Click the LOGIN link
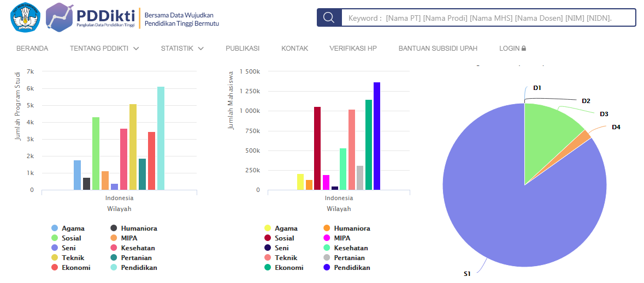644x283 pixels. [x=509, y=49]
